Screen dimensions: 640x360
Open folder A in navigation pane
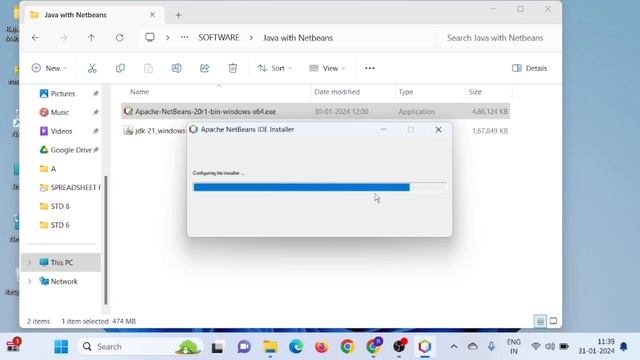pyautogui.click(x=48, y=169)
